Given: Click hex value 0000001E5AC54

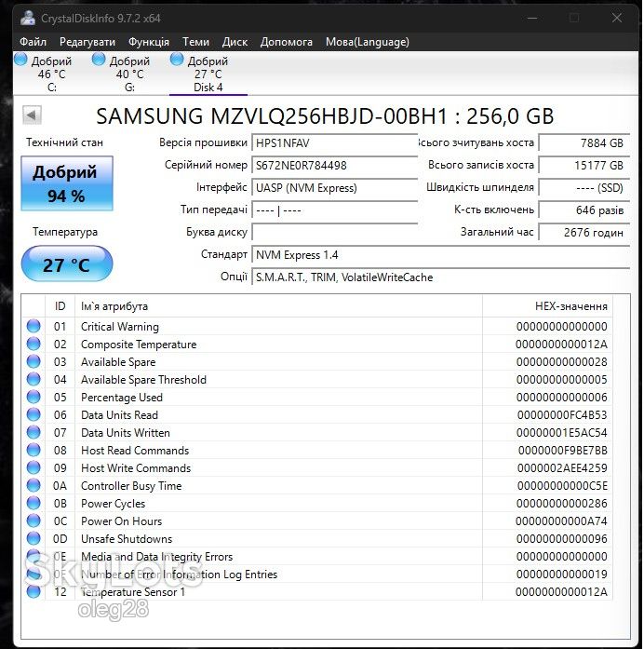Looking at the screenshot, I should tap(562, 433).
